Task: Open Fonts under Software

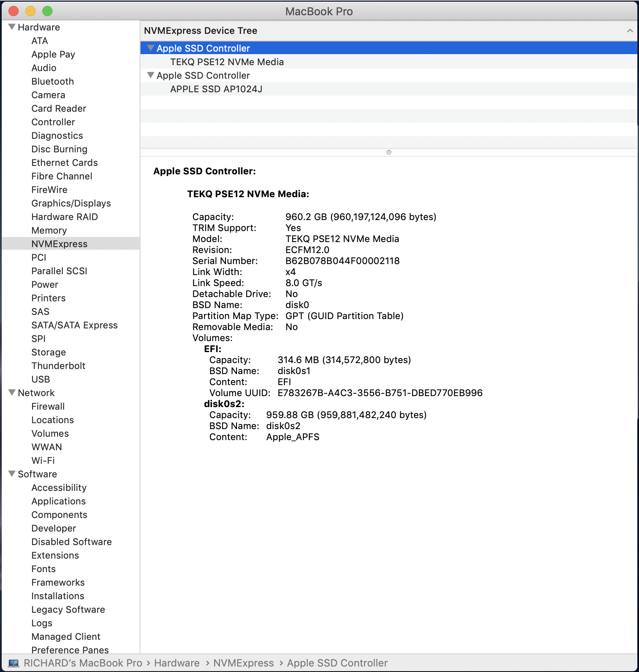Action: click(44, 569)
